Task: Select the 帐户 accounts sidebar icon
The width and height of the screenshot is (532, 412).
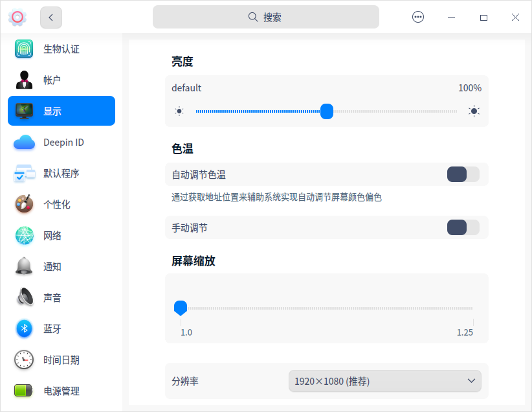Action: [x=23, y=80]
